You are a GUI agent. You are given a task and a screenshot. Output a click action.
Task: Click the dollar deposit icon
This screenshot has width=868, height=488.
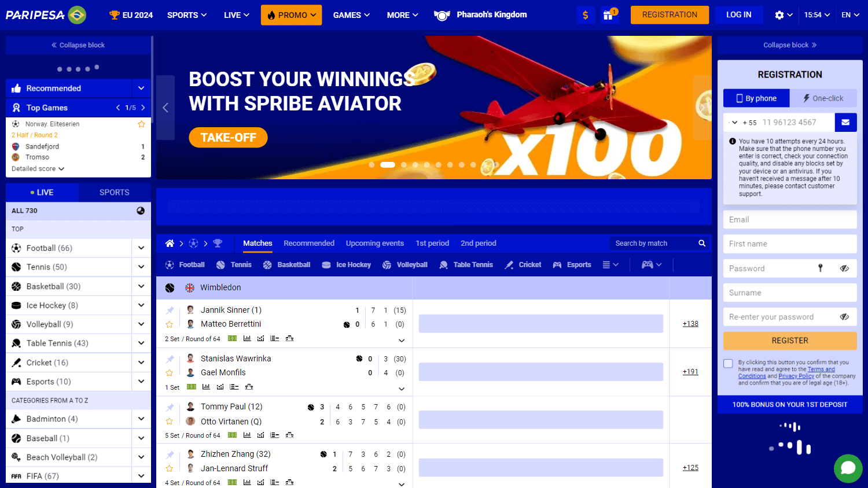tap(586, 15)
